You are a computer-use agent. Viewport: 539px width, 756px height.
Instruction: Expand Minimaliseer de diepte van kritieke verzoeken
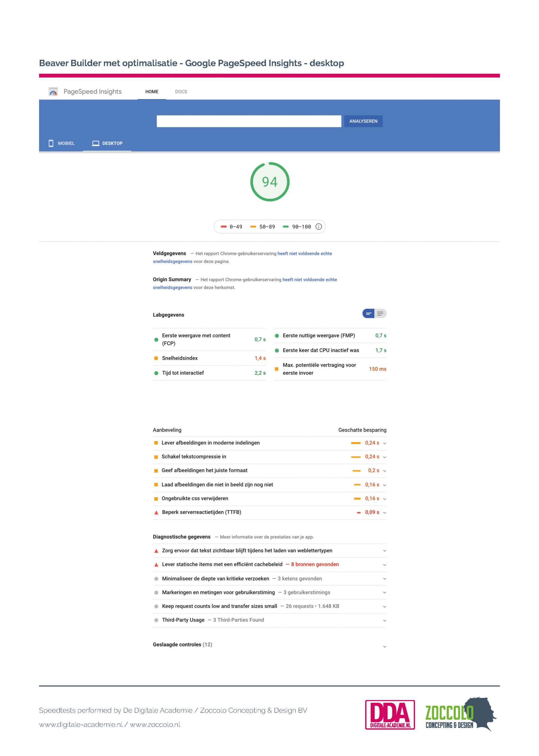coord(385,579)
